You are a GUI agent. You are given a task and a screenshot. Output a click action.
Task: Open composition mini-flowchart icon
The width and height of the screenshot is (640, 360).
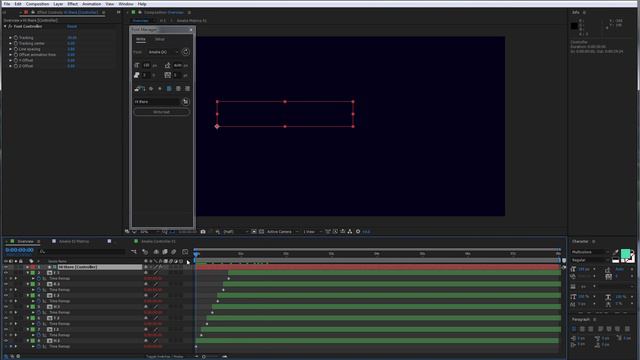(134, 252)
